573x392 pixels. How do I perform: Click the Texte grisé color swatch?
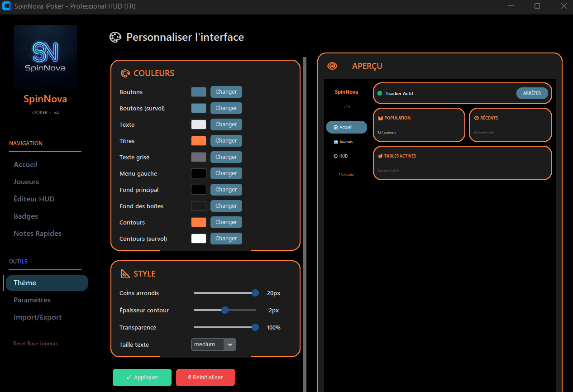pos(199,157)
